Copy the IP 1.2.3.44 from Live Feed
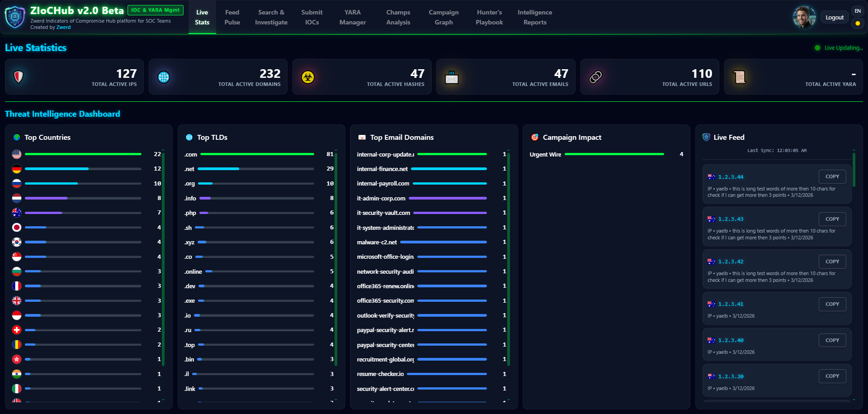868x414 pixels. coord(832,176)
